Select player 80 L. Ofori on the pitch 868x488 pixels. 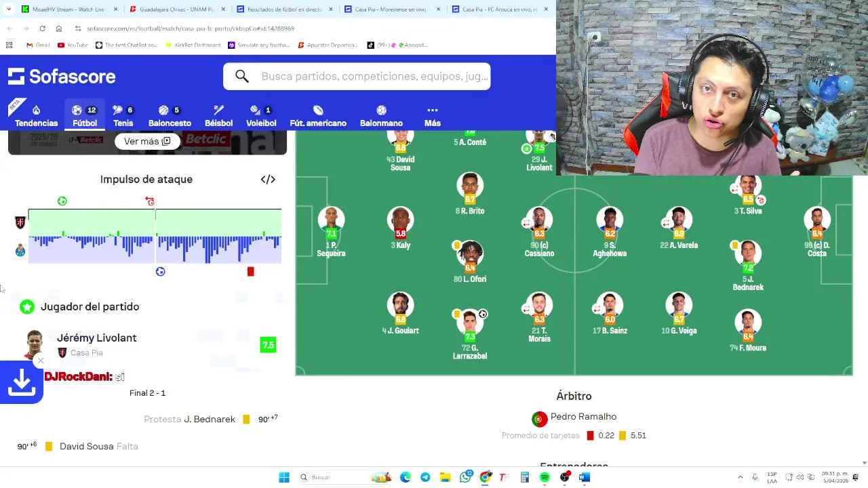[470, 261]
